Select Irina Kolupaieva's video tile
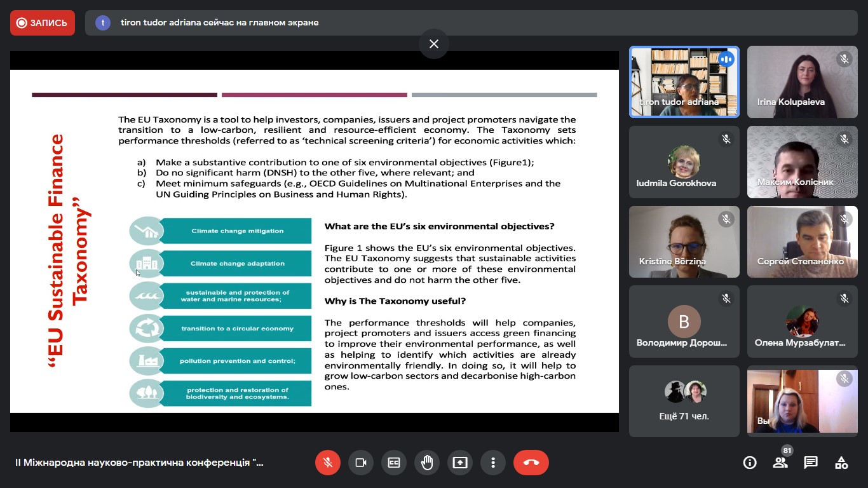 point(802,82)
